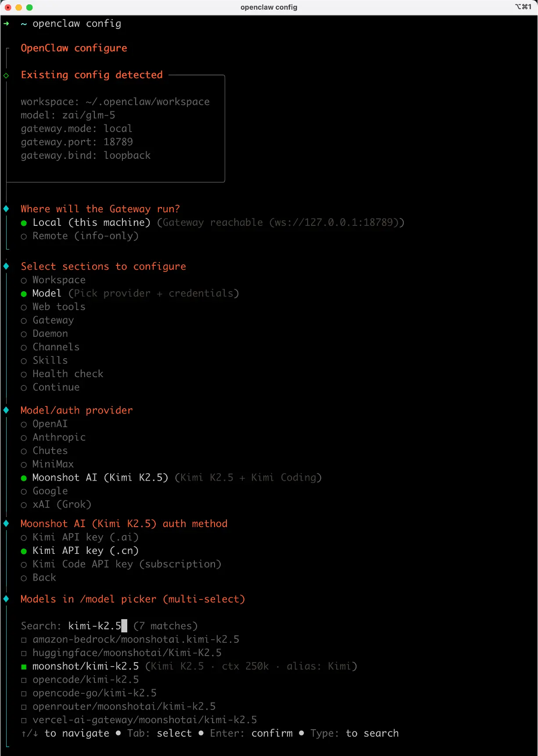
Task: Pick Chutes as model provider
Action: pos(44,451)
